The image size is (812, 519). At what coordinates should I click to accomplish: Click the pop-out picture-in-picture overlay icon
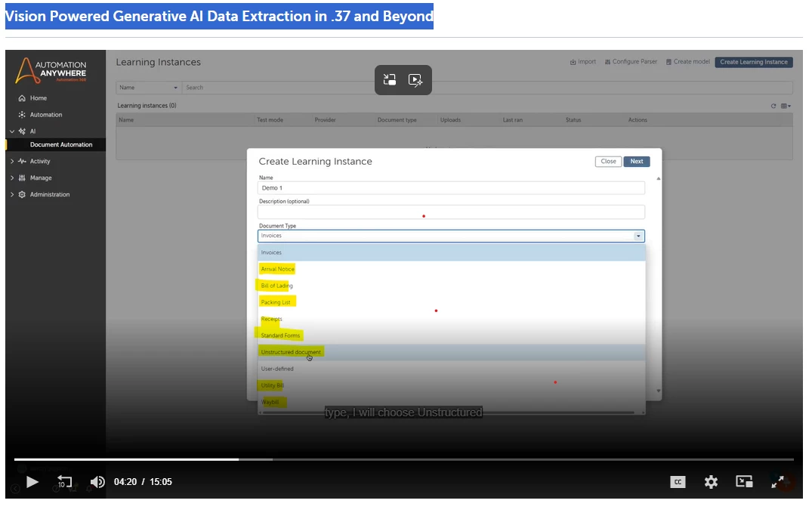pyautogui.click(x=390, y=80)
